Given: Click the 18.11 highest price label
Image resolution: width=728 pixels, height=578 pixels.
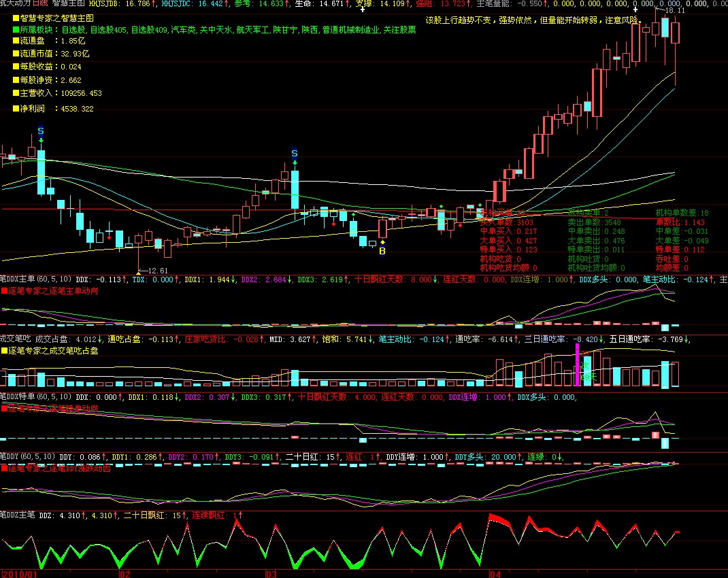Looking at the screenshot, I should click(x=675, y=10).
